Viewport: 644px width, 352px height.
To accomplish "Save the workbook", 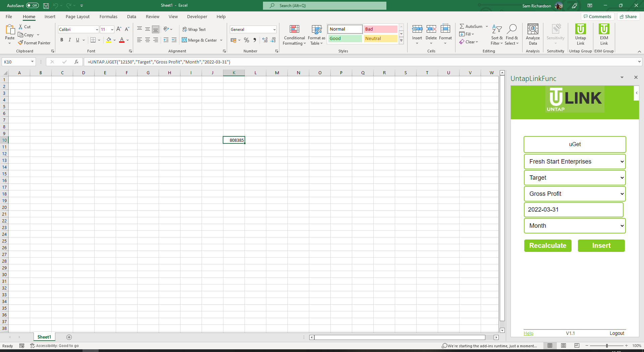I will (46, 6).
